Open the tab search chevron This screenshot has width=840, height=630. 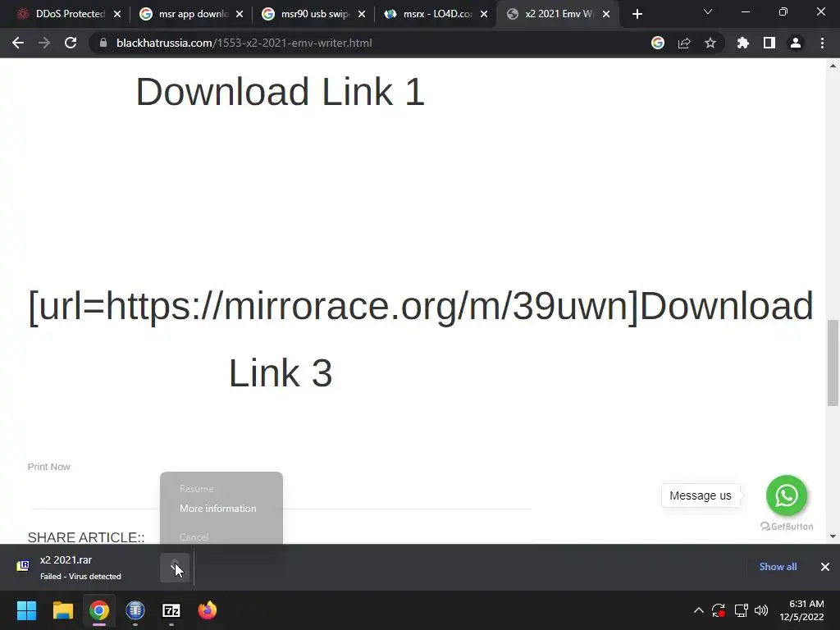[x=708, y=11]
